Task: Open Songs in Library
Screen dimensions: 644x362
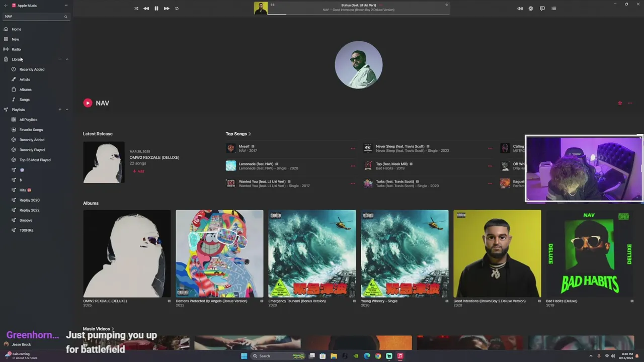Action: point(24,100)
